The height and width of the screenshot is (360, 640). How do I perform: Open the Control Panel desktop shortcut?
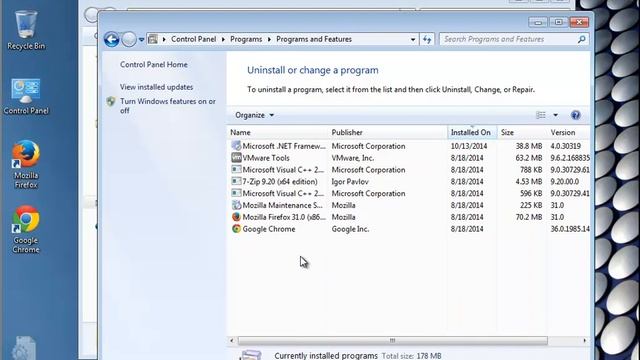[x=26, y=96]
